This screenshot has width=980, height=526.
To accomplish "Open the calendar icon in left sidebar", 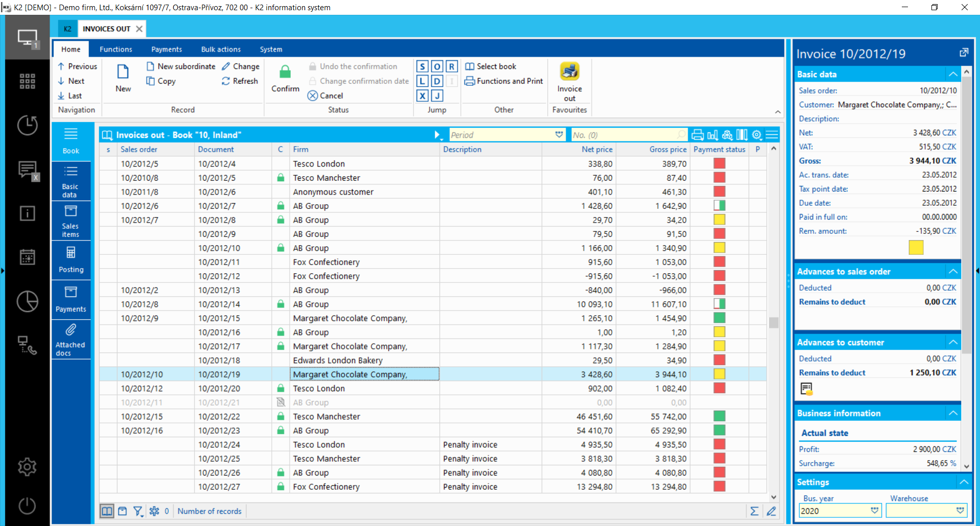I will tap(28, 257).
